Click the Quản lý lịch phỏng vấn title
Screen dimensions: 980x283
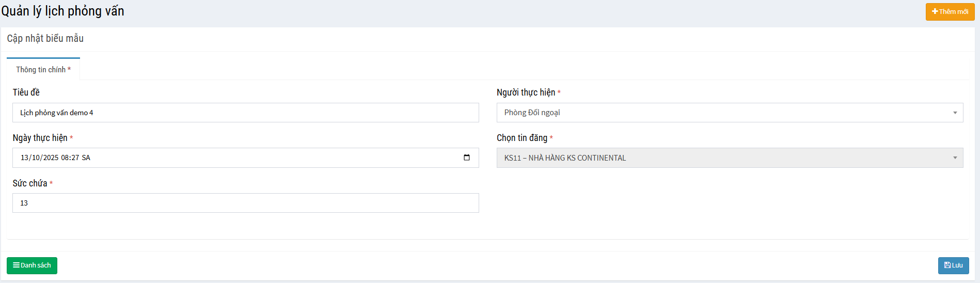point(62,11)
